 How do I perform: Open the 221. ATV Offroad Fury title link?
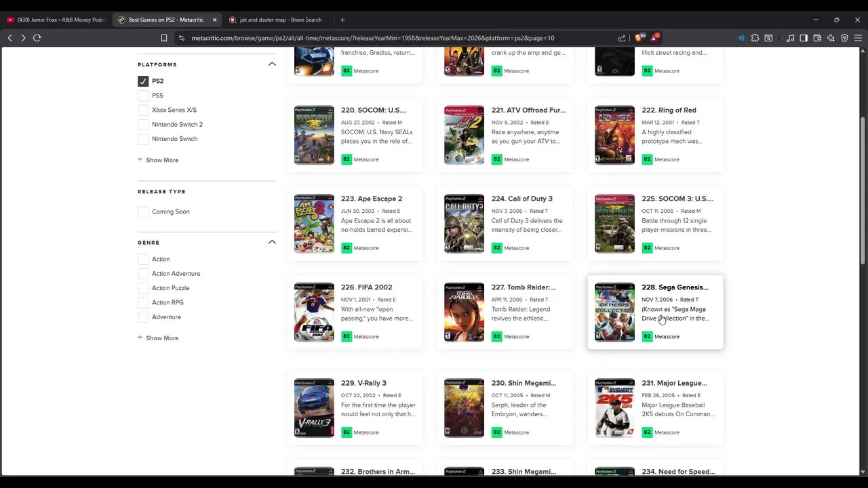(528, 110)
